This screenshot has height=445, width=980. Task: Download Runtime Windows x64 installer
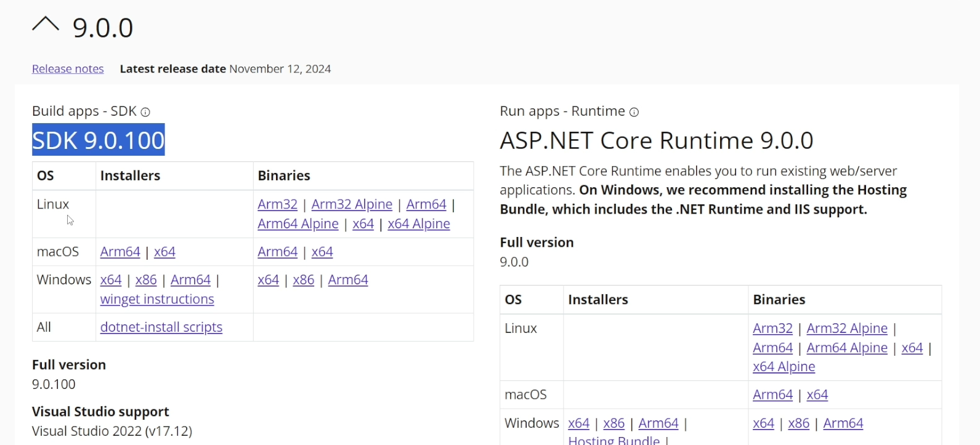point(578,423)
